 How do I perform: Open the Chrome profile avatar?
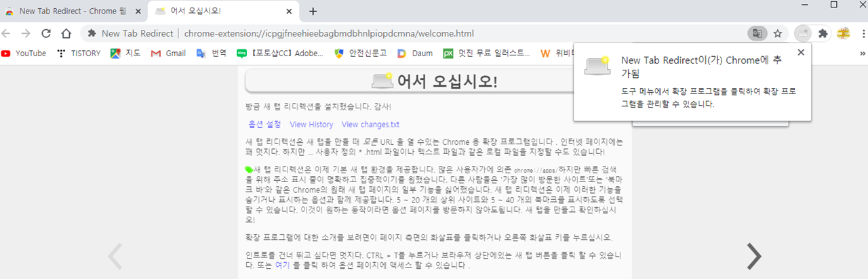tap(844, 33)
